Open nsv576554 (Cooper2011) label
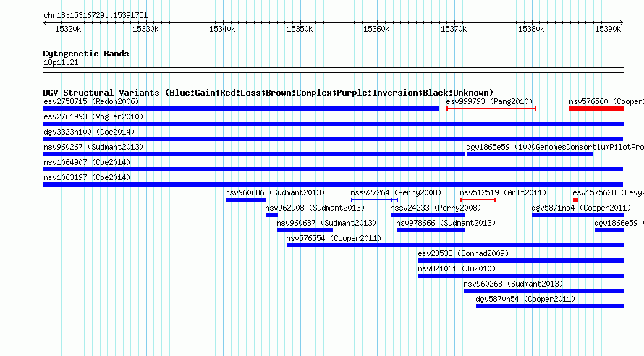The image size is (644, 356). point(334,238)
